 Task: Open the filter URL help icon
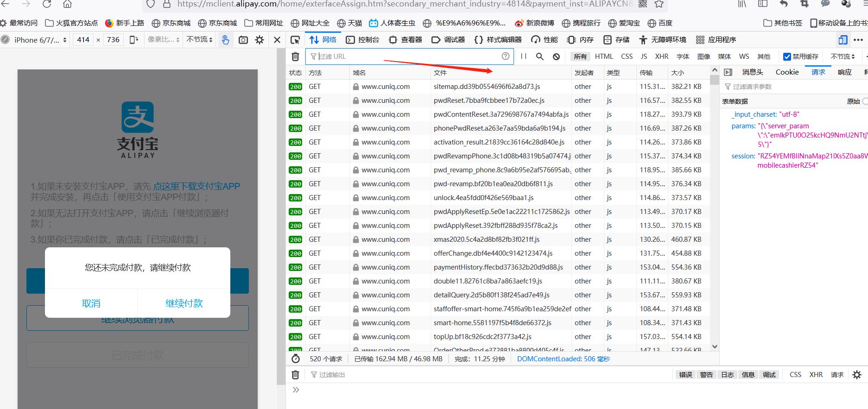pyautogui.click(x=506, y=57)
